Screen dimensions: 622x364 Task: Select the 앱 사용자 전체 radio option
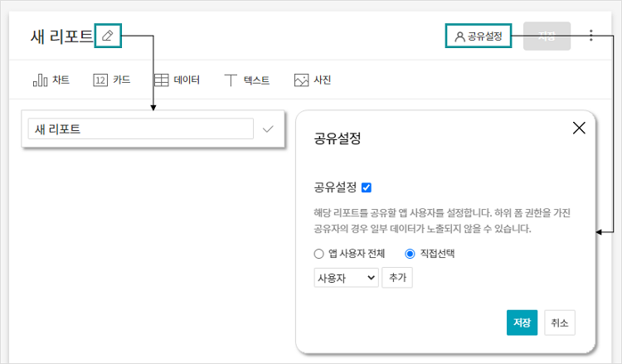318,254
